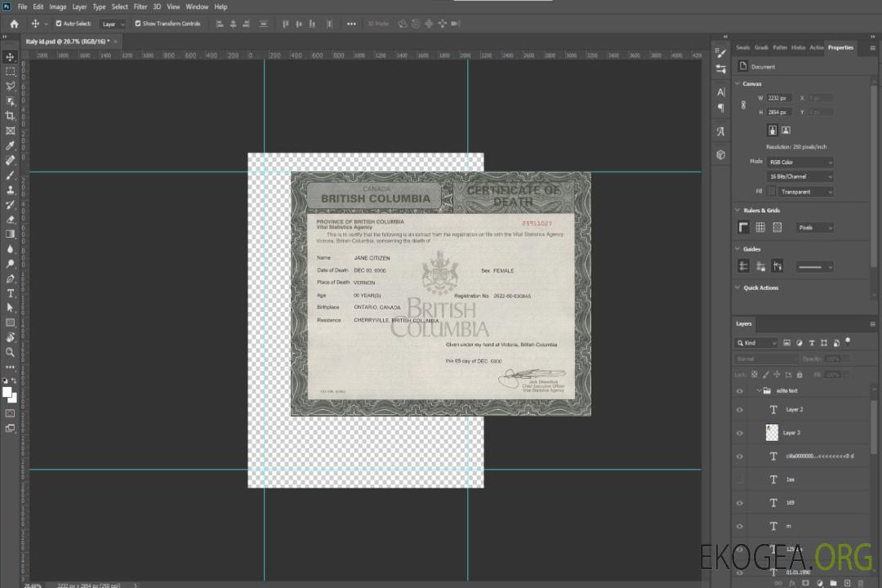Image resolution: width=882 pixels, height=588 pixels.
Task: Set canvas to landscape orientation button
Action: [x=786, y=131]
